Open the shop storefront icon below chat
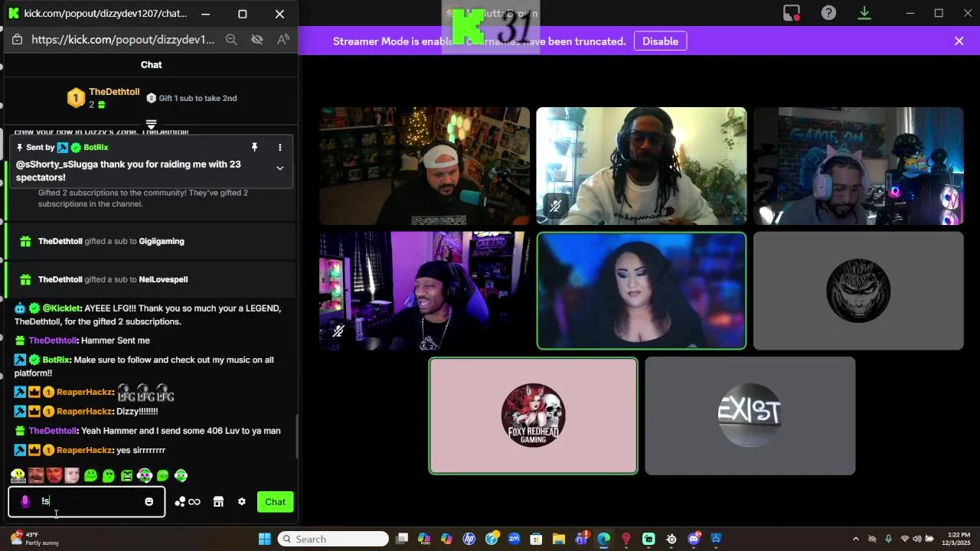This screenshot has width=980, height=551. (x=218, y=502)
